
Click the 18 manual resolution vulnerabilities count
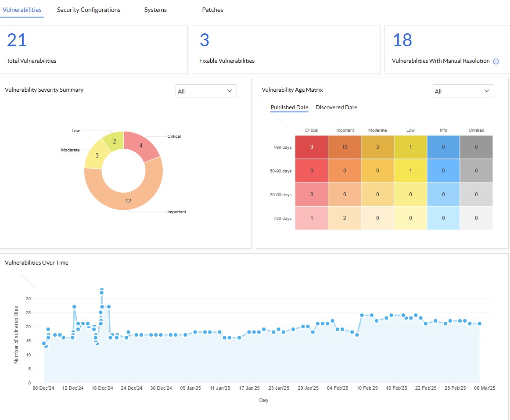pyautogui.click(x=402, y=40)
